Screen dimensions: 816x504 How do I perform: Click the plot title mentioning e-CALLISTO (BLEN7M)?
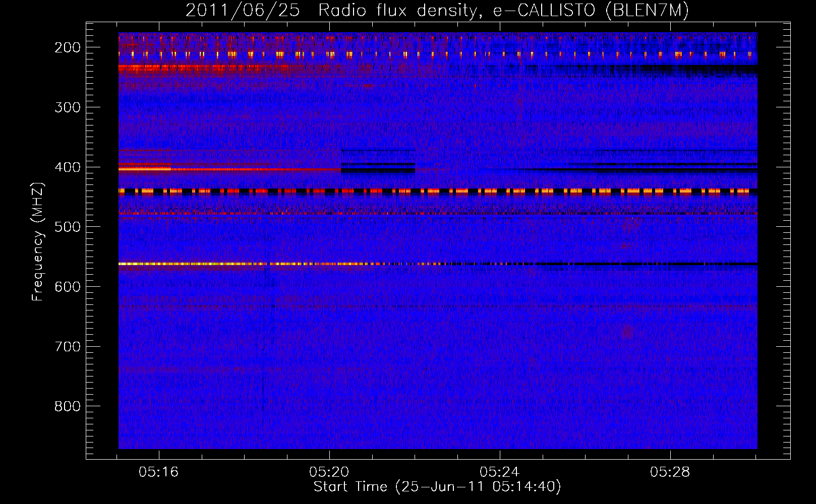pos(437,11)
